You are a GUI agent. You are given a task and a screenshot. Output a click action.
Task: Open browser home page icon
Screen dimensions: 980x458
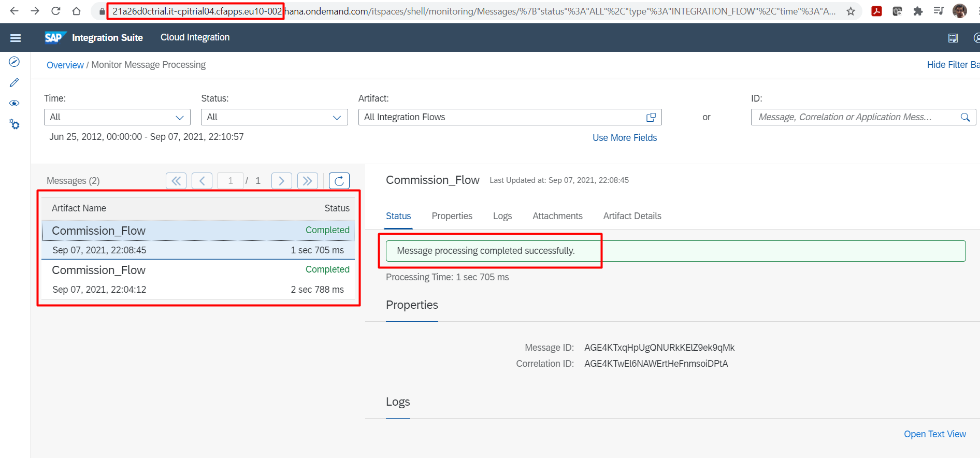click(76, 11)
